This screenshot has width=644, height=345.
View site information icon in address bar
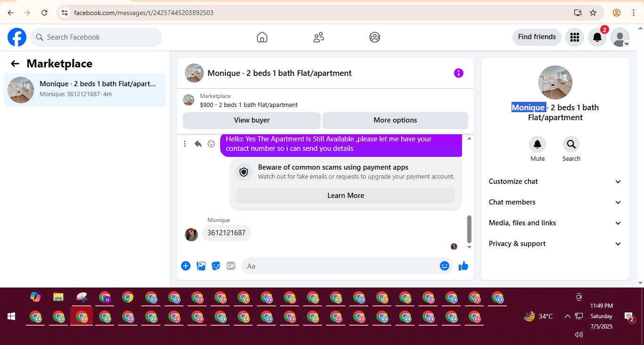point(65,13)
